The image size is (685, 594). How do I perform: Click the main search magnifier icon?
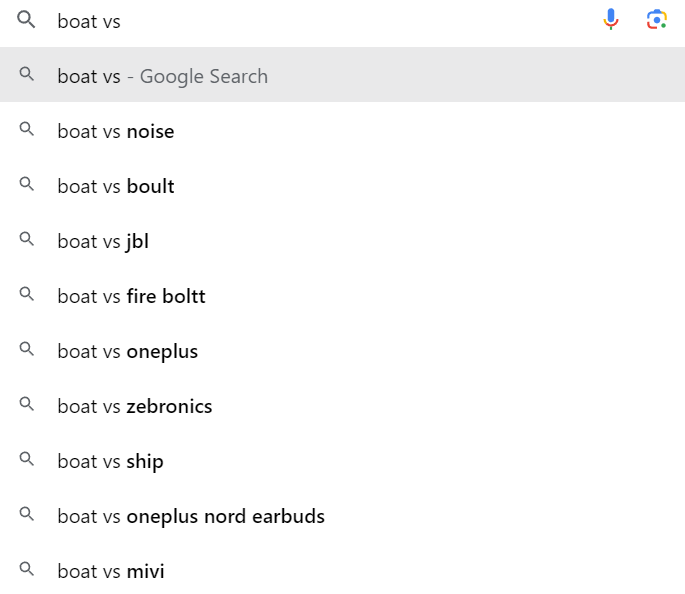click(26, 20)
